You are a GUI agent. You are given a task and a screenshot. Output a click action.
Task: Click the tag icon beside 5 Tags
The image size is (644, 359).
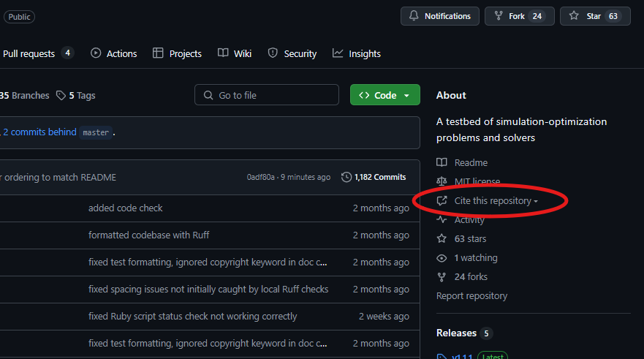[x=61, y=95]
